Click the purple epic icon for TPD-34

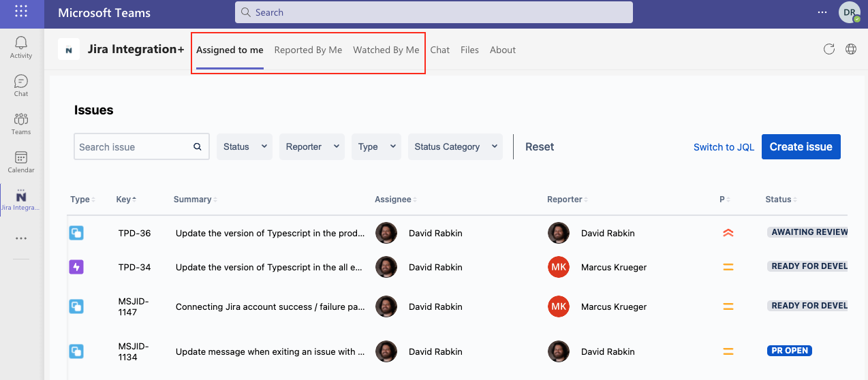(x=76, y=267)
